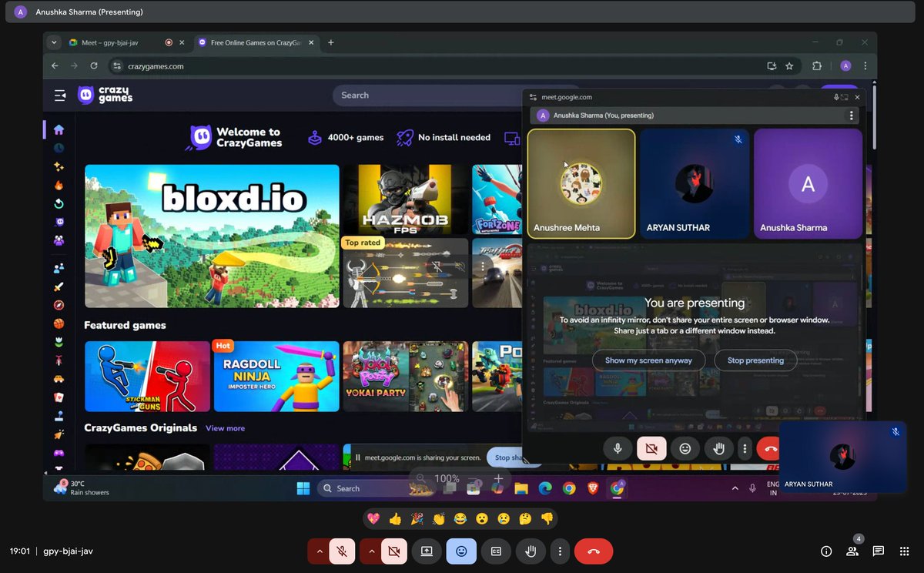Screen dimensions: 924x573
Task: Open the Stickman Guns game tile
Action: (x=147, y=377)
